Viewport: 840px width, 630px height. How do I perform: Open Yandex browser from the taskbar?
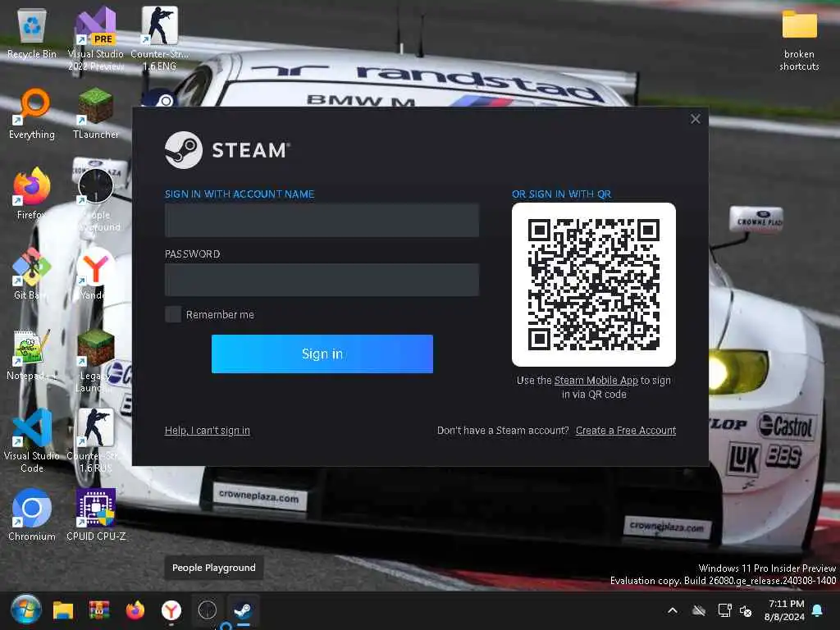(171, 610)
